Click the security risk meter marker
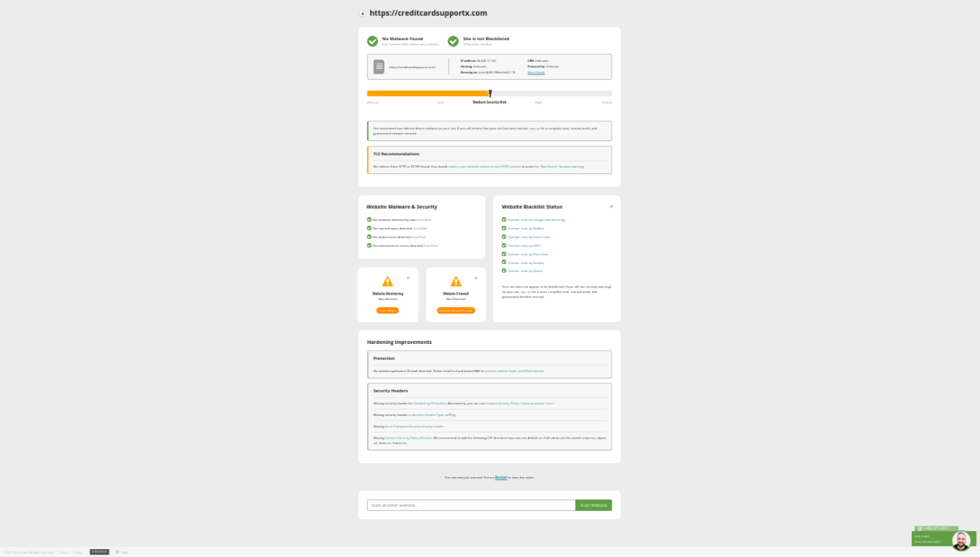Screen dimensions: 980x557 [490, 93]
